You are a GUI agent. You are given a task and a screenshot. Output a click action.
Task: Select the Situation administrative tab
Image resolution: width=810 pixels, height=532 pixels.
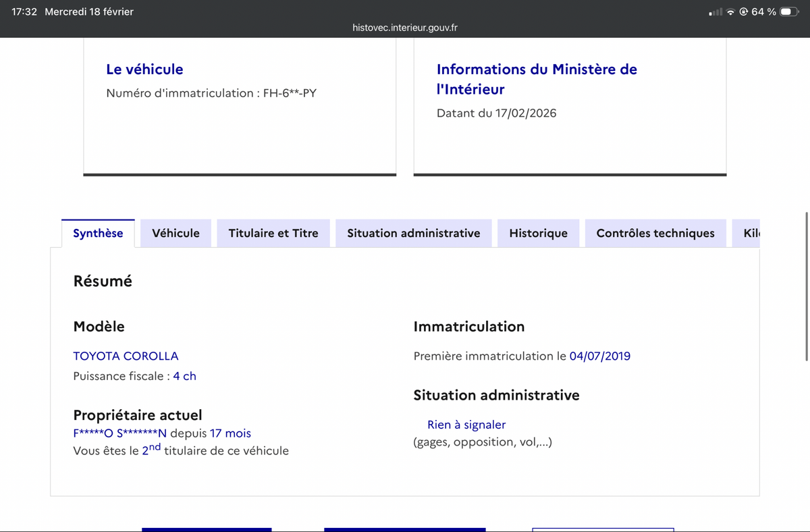coord(413,233)
